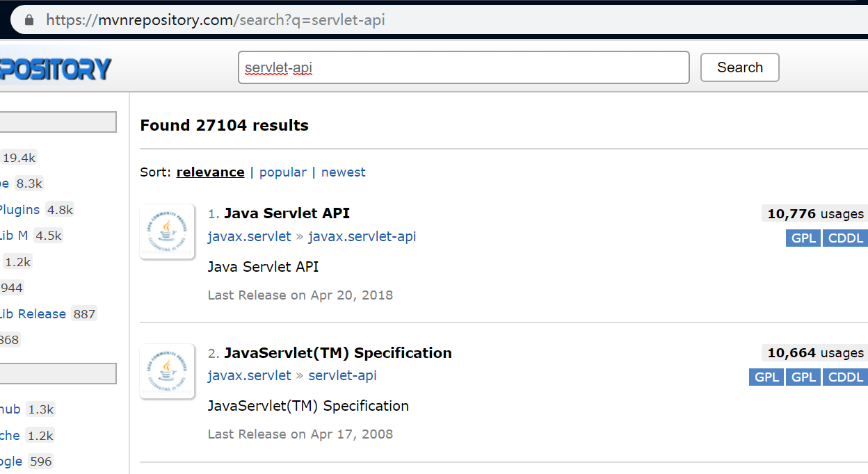The width and height of the screenshot is (868, 474).
Task: Click sidebar entry with 4.5k count
Action: point(31,236)
